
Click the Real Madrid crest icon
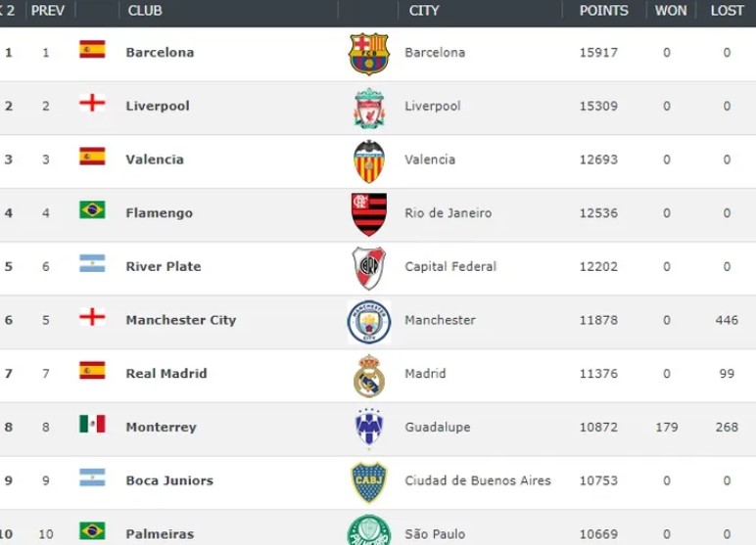[x=369, y=375]
